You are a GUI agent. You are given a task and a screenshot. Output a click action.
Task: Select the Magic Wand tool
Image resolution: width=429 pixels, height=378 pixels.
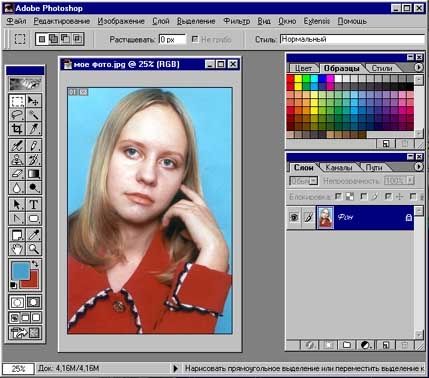click(33, 115)
